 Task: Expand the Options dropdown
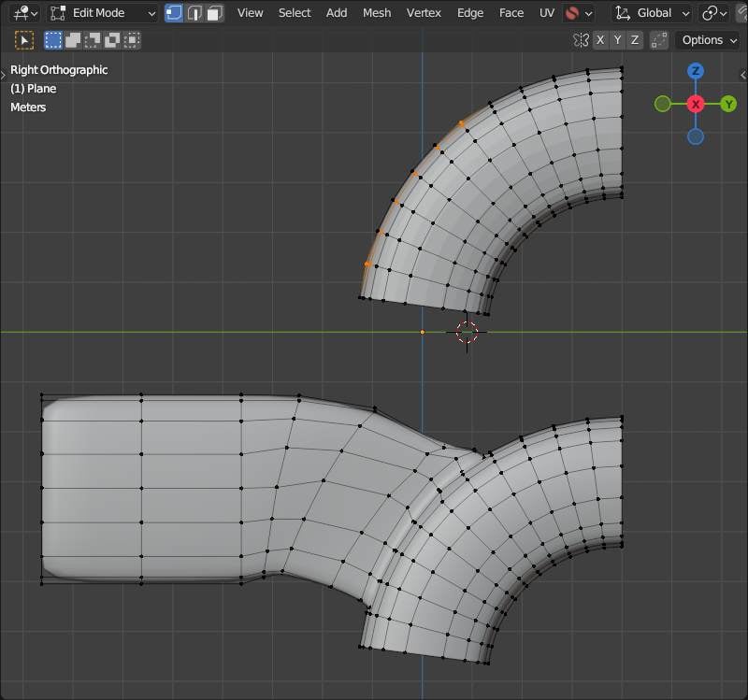click(x=708, y=40)
